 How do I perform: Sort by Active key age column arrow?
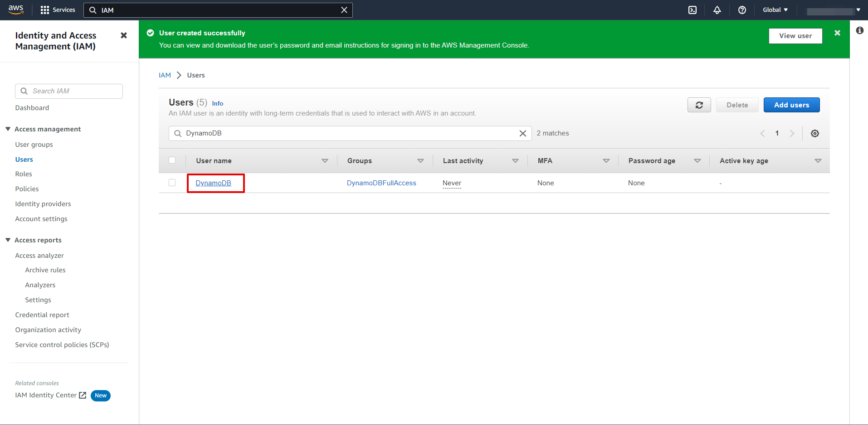click(818, 161)
